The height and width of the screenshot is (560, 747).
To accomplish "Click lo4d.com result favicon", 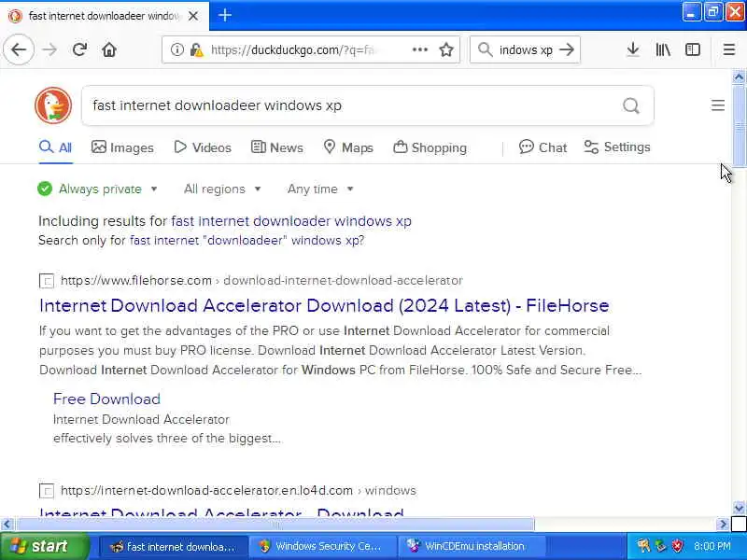I will (x=46, y=491).
